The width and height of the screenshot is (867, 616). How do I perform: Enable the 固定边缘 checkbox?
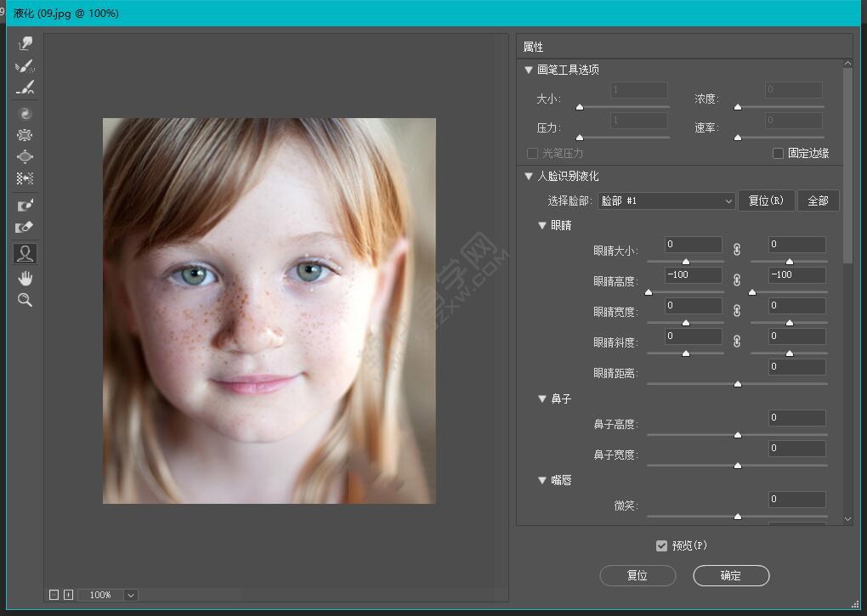point(778,154)
